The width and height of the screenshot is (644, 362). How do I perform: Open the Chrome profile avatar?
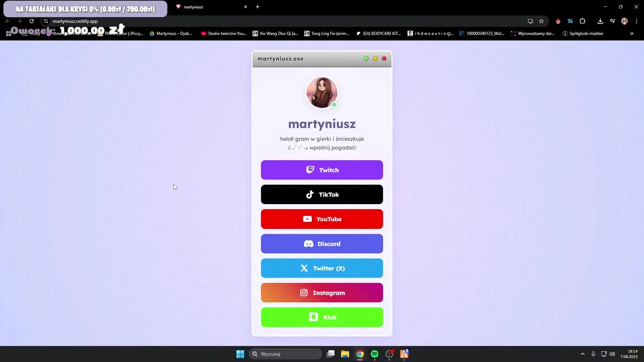tap(624, 21)
